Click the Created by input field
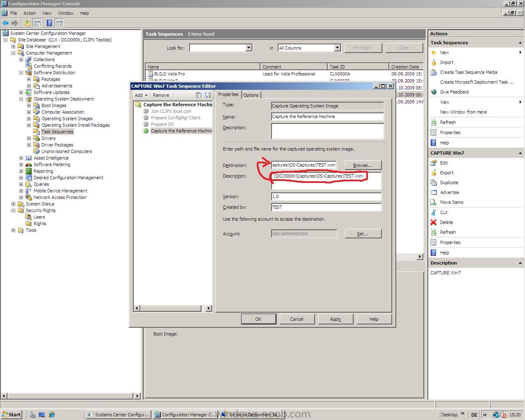Viewport: 525px width, 420px height. point(326,207)
